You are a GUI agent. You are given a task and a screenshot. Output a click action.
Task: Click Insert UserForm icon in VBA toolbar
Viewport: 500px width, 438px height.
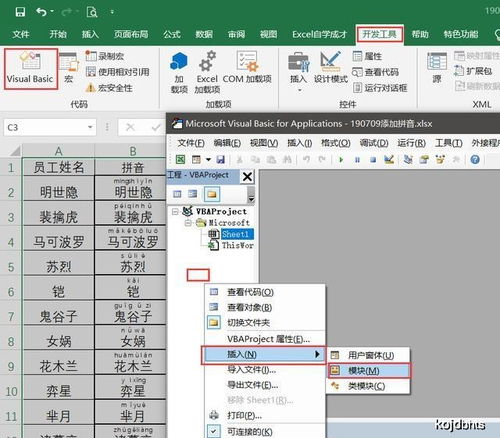196,160
